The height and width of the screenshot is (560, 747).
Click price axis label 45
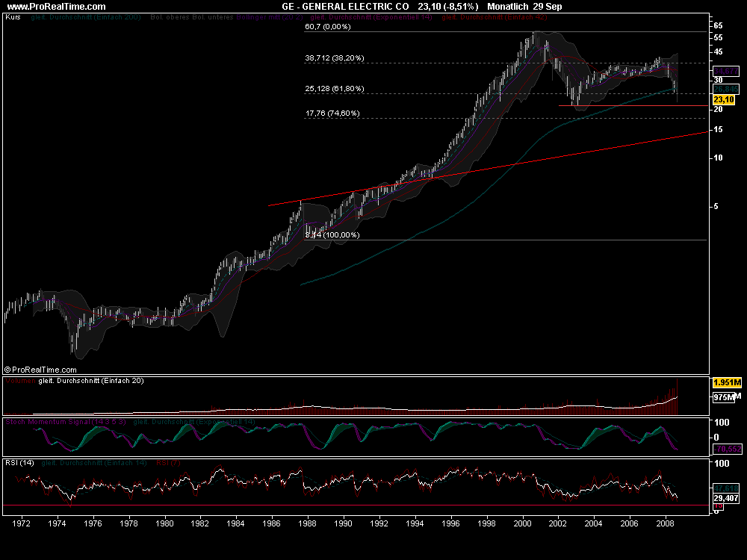click(x=718, y=52)
